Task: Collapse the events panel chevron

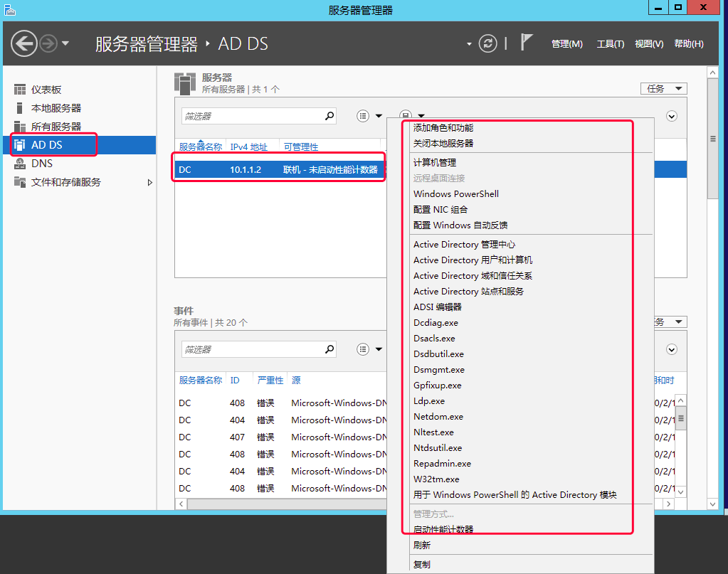Action: click(671, 349)
